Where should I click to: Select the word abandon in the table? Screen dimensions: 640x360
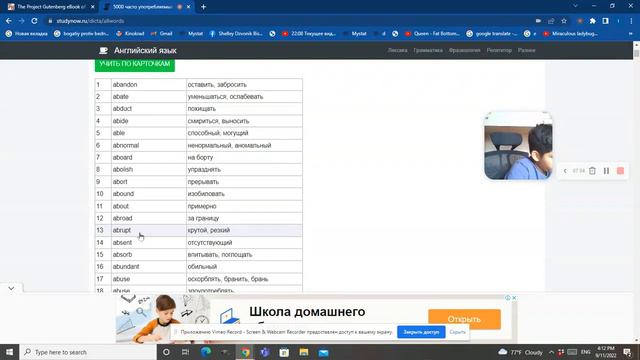click(125, 84)
